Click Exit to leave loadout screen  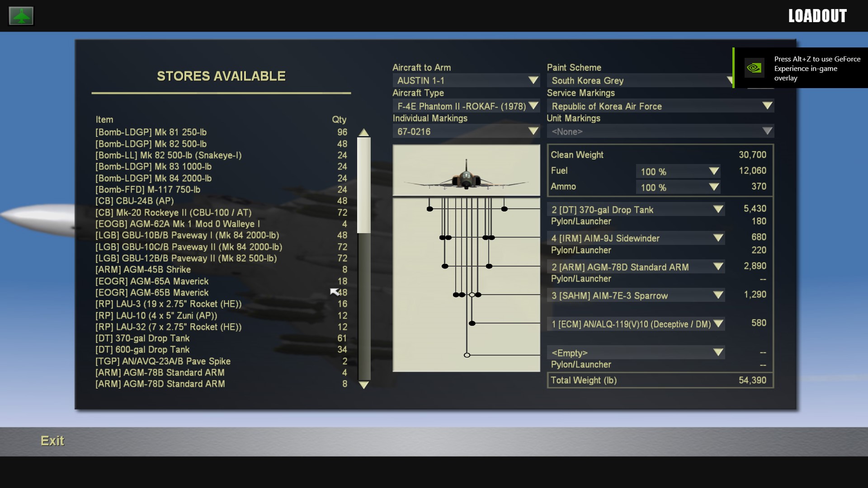pyautogui.click(x=52, y=441)
